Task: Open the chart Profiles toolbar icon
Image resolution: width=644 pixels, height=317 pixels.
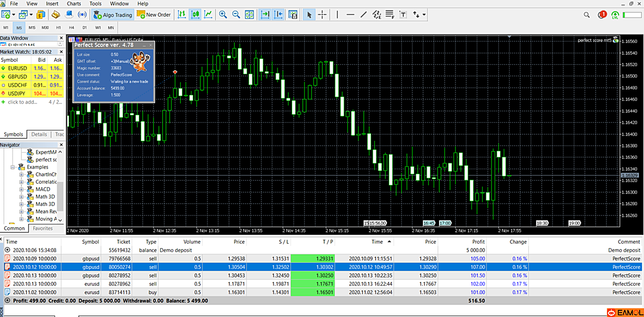Action: [23, 14]
